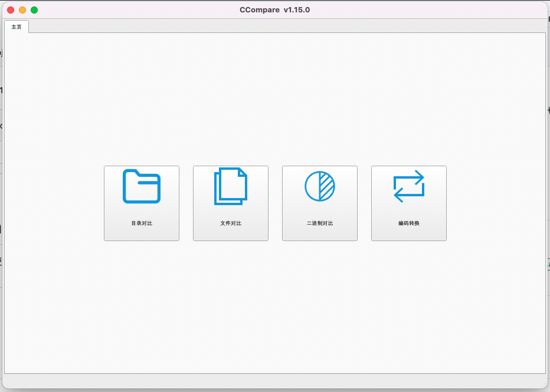This screenshot has width=550, height=392.
Task: Minimize the window using the yellow button
Action: (x=22, y=10)
